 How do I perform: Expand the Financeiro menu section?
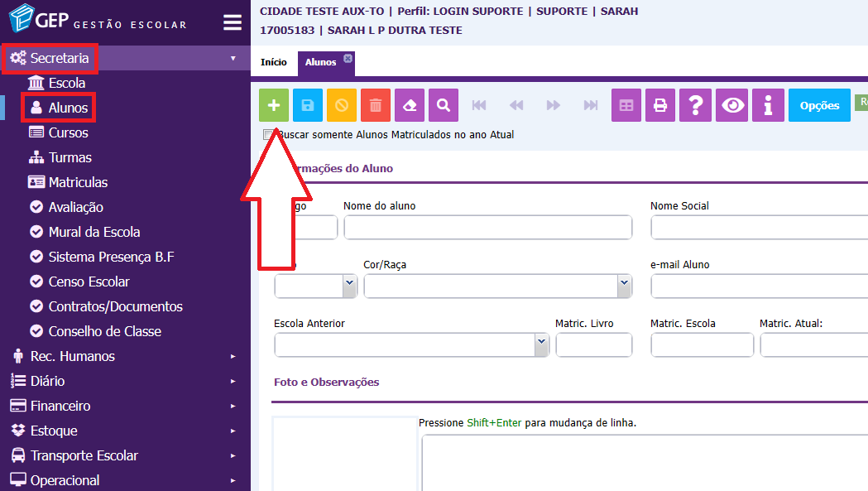pyautogui.click(x=60, y=406)
